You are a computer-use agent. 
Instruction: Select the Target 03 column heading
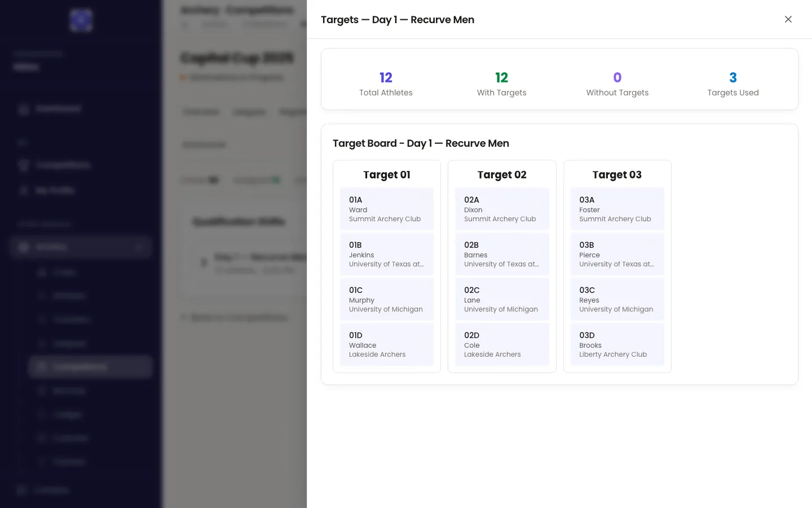[x=617, y=175]
